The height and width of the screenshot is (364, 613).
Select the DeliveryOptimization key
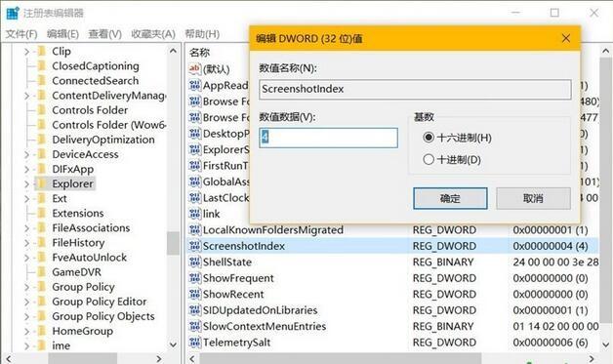pos(103,140)
